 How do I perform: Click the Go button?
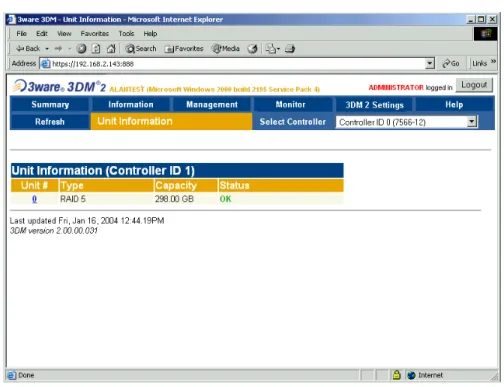point(451,63)
